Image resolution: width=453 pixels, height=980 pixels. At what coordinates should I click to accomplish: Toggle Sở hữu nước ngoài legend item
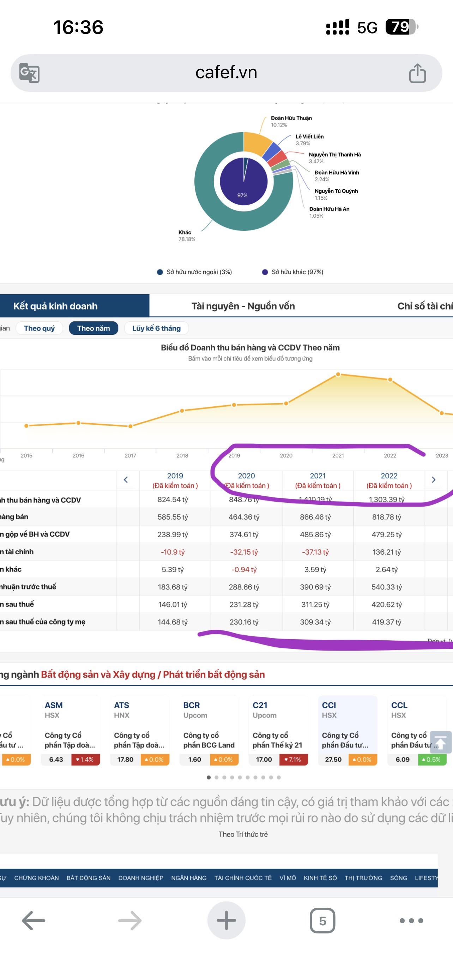194,272
